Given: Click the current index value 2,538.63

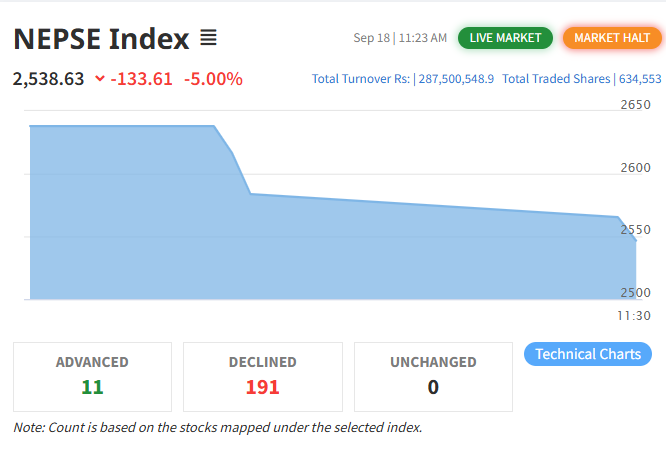Looking at the screenshot, I should 48,78.
